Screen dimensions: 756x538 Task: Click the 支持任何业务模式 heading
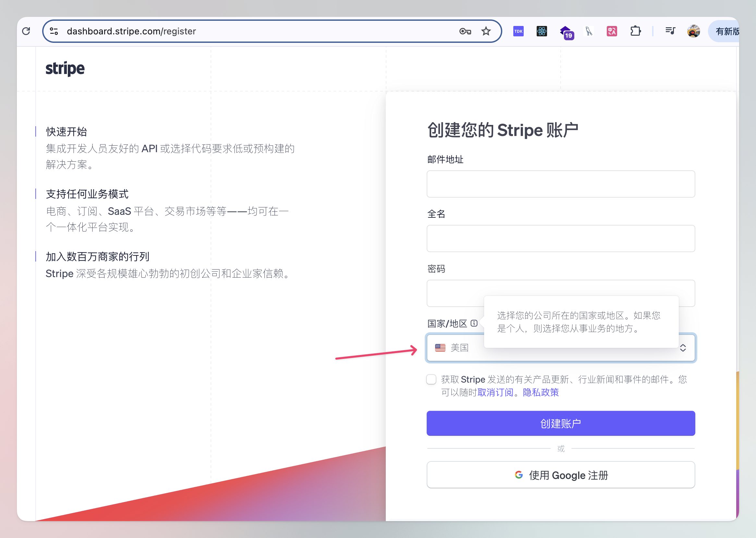(x=87, y=194)
